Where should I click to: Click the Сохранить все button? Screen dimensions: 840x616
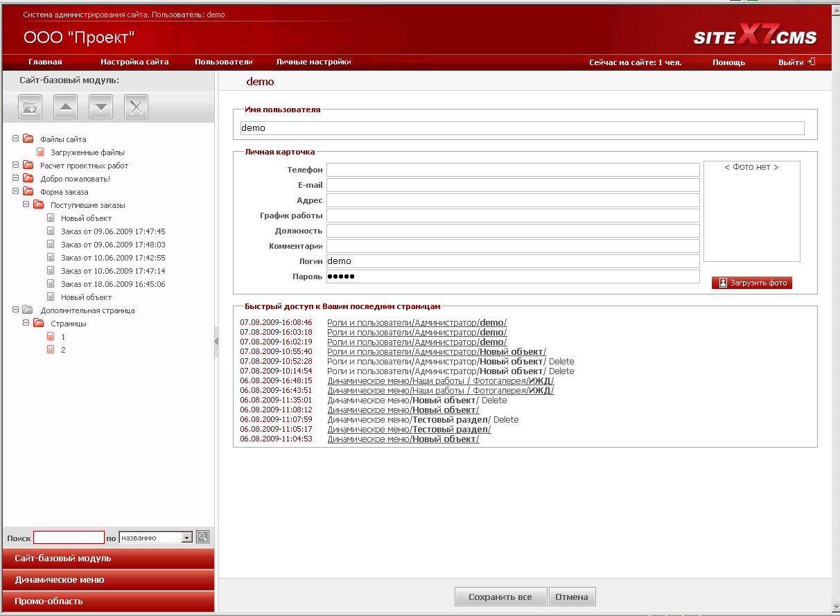click(x=500, y=597)
